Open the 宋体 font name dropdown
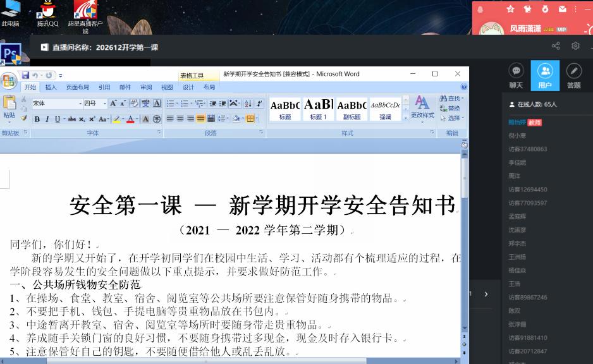Screen dimensions: 593x364 tap(80, 104)
